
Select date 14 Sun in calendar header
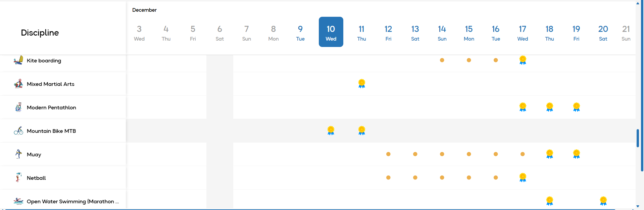442,33
